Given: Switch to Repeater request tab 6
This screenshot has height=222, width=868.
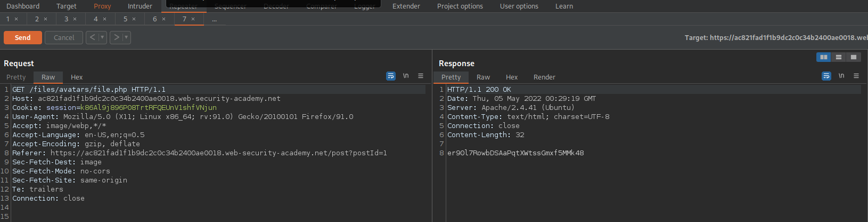Looking at the screenshot, I should (155, 19).
